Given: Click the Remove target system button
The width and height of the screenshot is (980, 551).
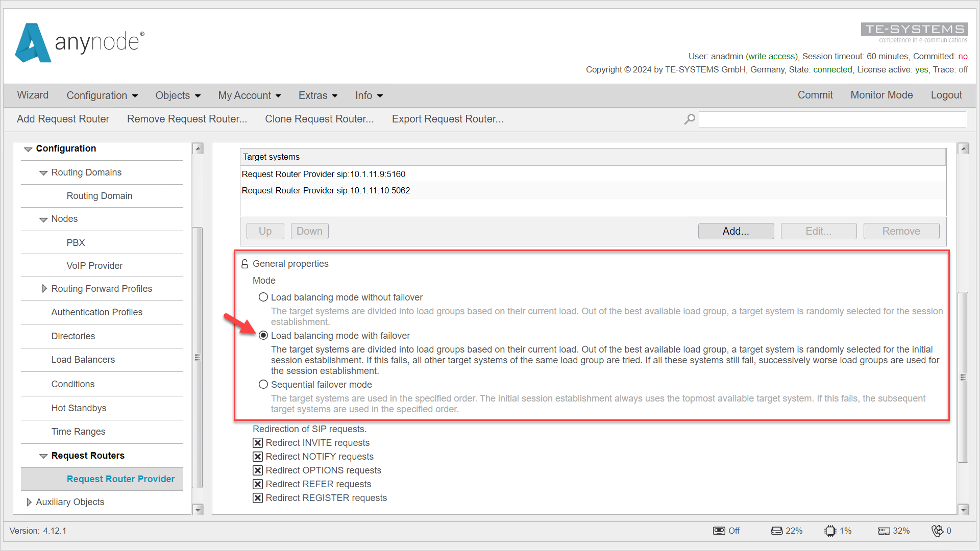Looking at the screenshot, I should point(901,231).
